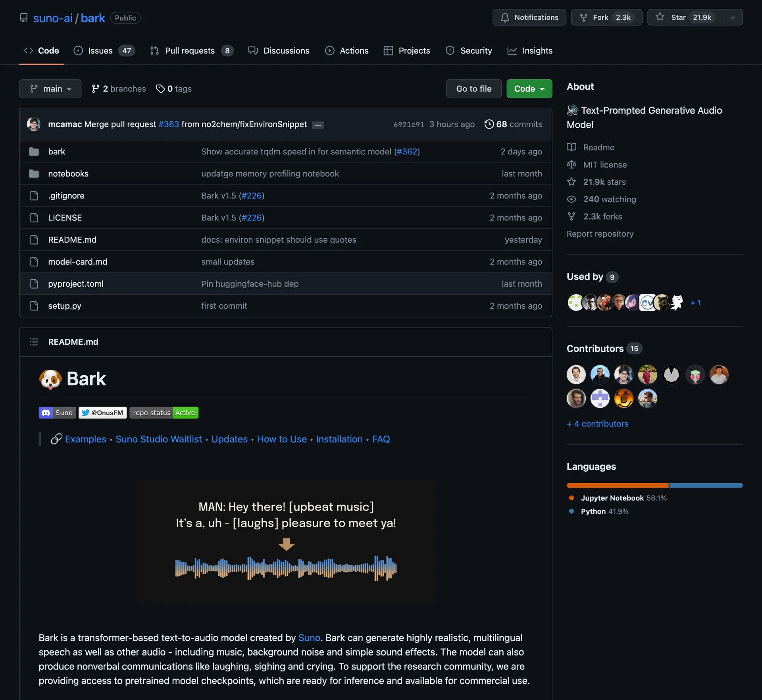View the 0 tags link

click(x=174, y=89)
